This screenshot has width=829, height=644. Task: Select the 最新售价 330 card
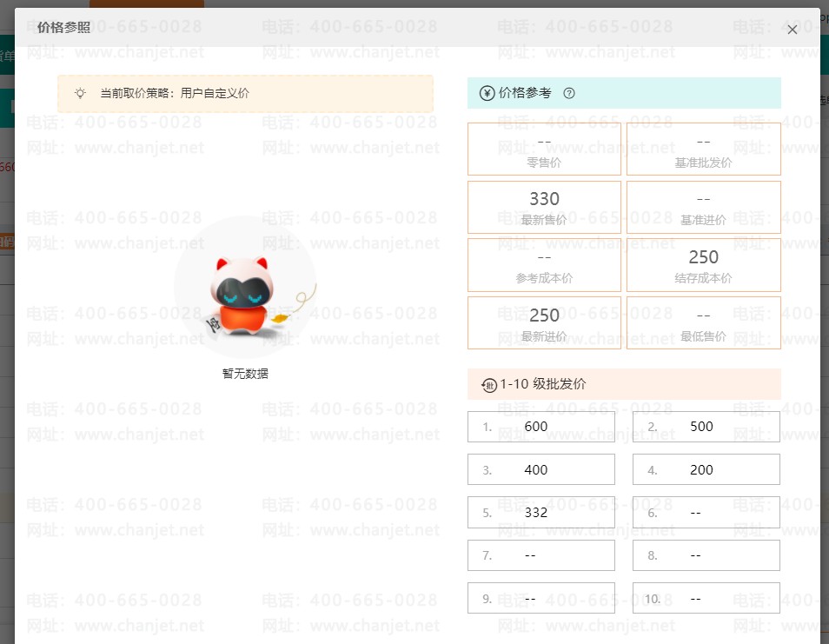pyautogui.click(x=544, y=207)
